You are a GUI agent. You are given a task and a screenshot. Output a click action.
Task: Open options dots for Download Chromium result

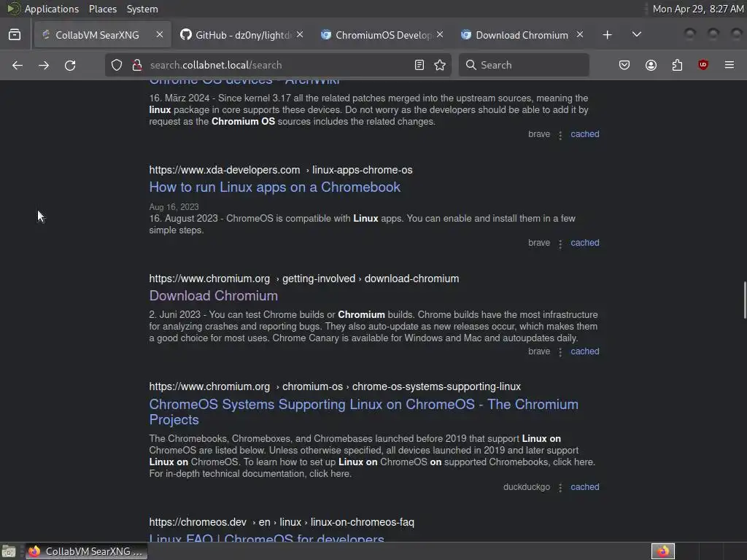pyautogui.click(x=560, y=352)
